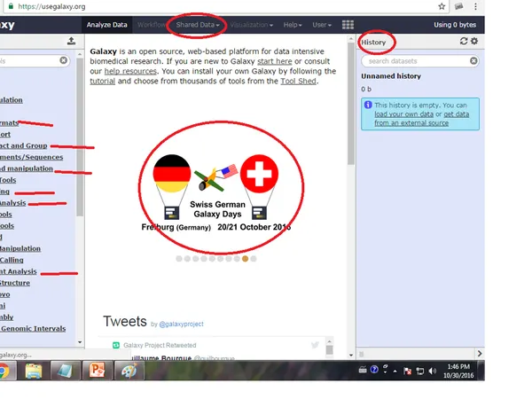This screenshot has height=399, width=532.
Task: Expand the 'Structure' tool section
Action: point(15,283)
